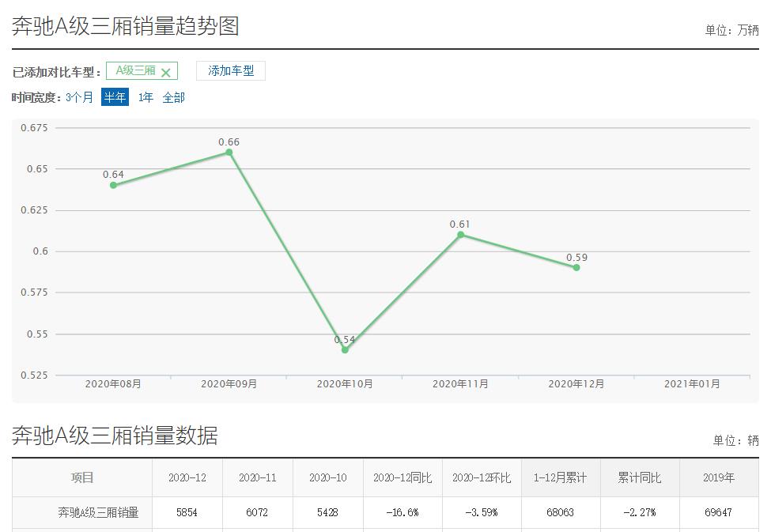The width and height of the screenshot is (771, 532).
Task: Click the 0.59 data point for 2020年12月
Action: pos(576,267)
